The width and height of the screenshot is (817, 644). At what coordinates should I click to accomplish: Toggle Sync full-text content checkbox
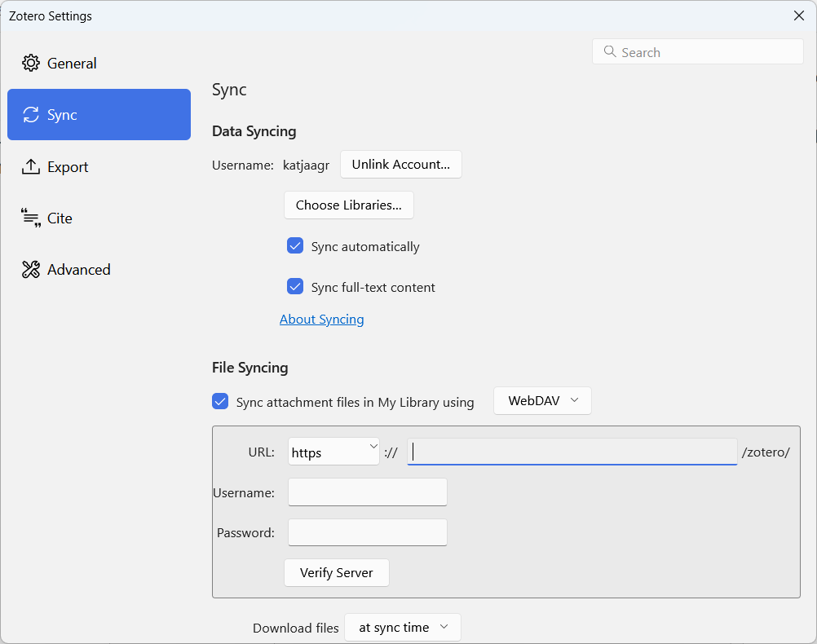click(x=295, y=287)
